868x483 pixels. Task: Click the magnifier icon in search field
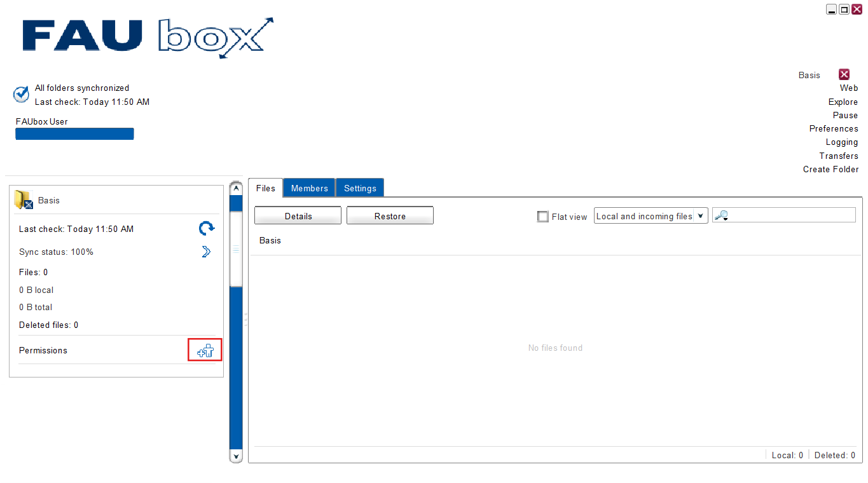pyautogui.click(x=721, y=216)
